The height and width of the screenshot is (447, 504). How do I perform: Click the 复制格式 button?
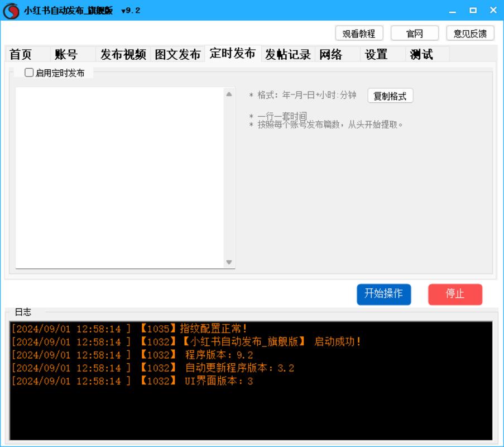390,96
